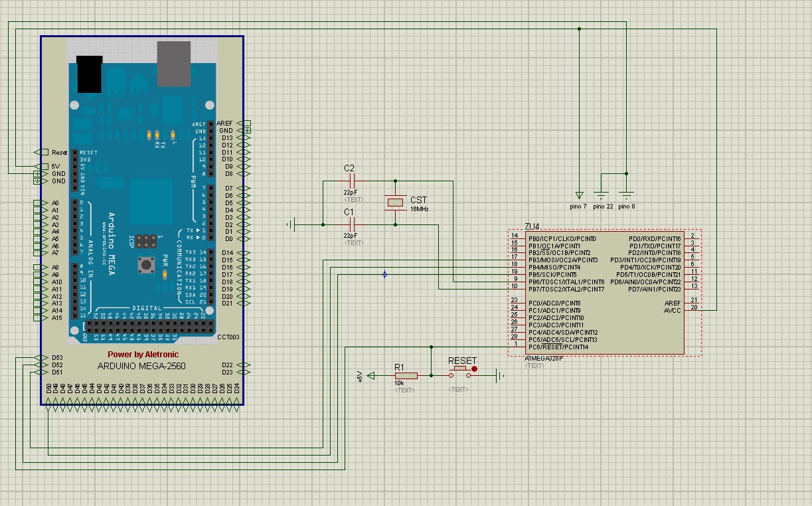
Task: Select the CST 16MHz crystal symbol
Action: 394,202
